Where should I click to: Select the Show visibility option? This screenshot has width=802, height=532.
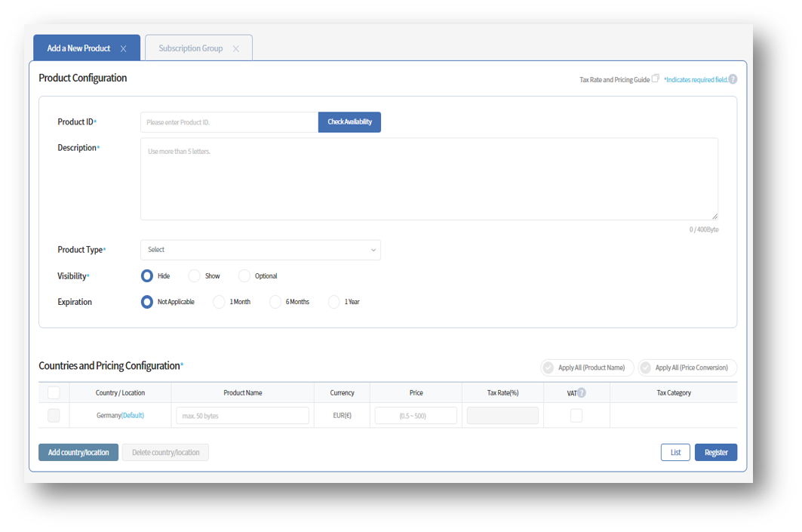pos(194,275)
